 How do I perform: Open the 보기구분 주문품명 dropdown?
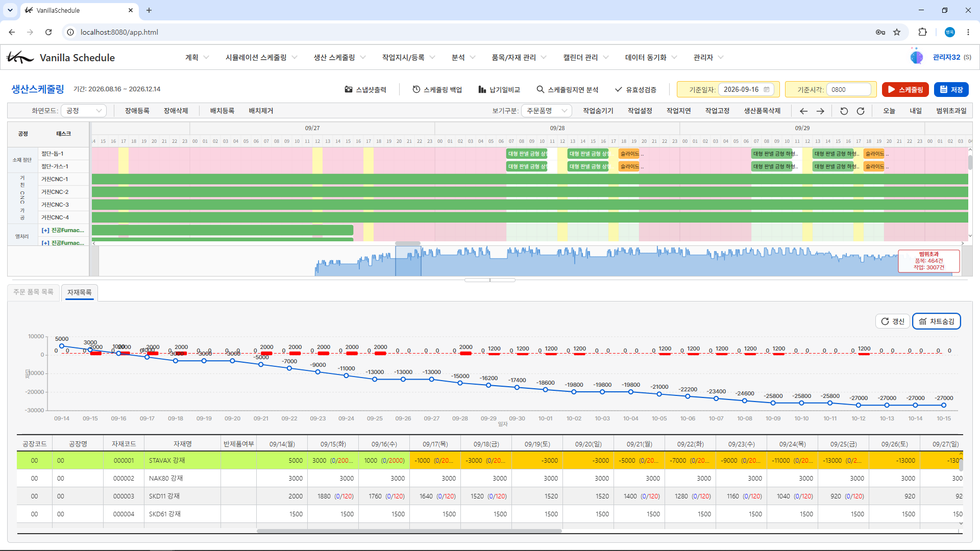pos(547,111)
